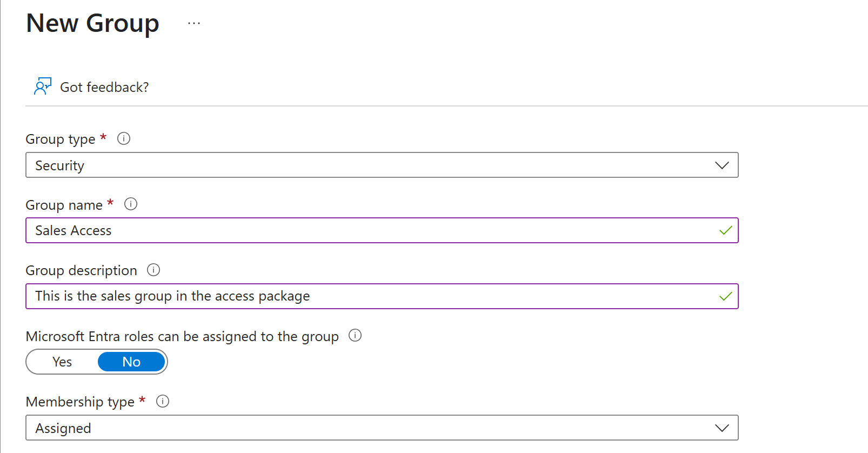Image resolution: width=868 pixels, height=453 pixels.
Task: Click the info icon next to Membership type
Action: pos(163,401)
